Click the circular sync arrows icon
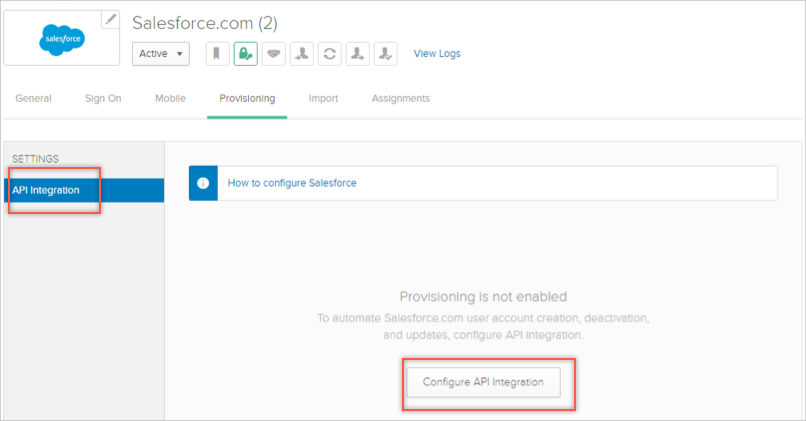This screenshot has width=806, height=421. click(329, 54)
